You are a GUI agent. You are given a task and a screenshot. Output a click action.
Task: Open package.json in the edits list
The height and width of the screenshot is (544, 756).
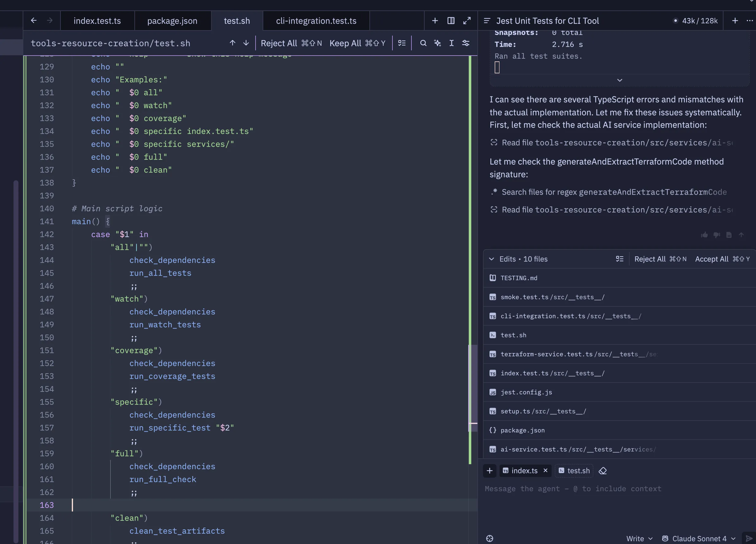(619, 430)
